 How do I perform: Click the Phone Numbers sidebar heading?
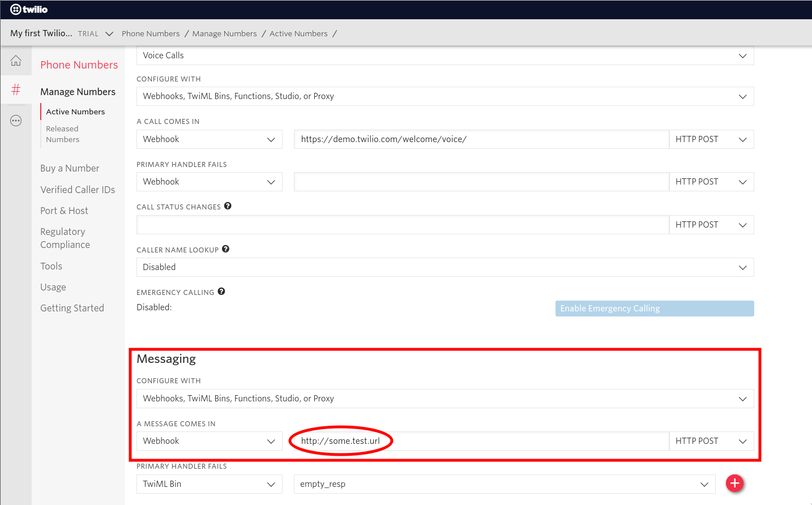pyautogui.click(x=79, y=65)
